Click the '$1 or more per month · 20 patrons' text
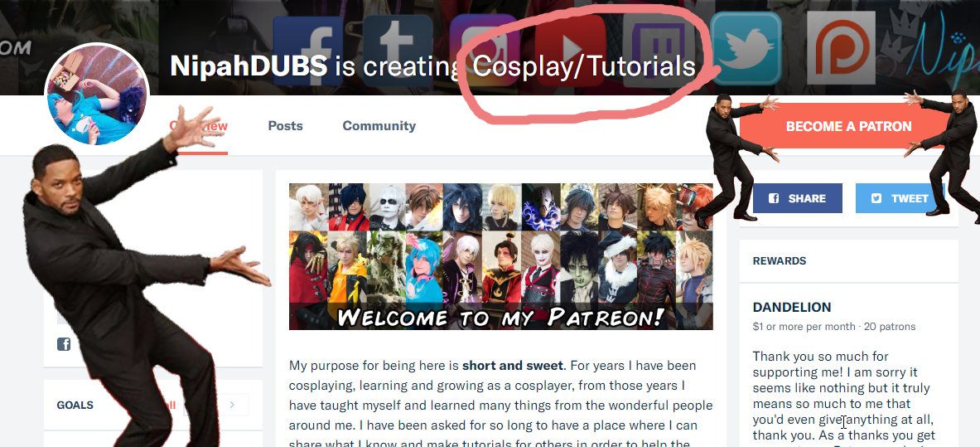The width and height of the screenshot is (980, 447). coord(833,327)
